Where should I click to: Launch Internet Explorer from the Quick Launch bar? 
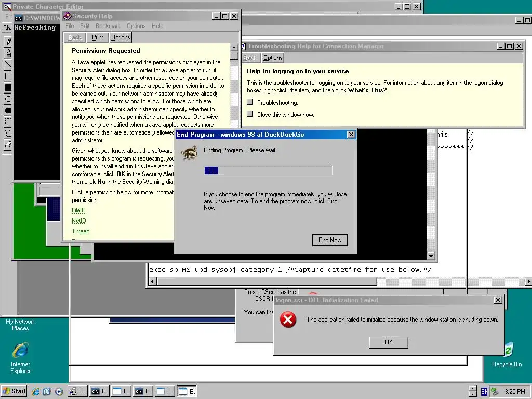tap(36, 391)
